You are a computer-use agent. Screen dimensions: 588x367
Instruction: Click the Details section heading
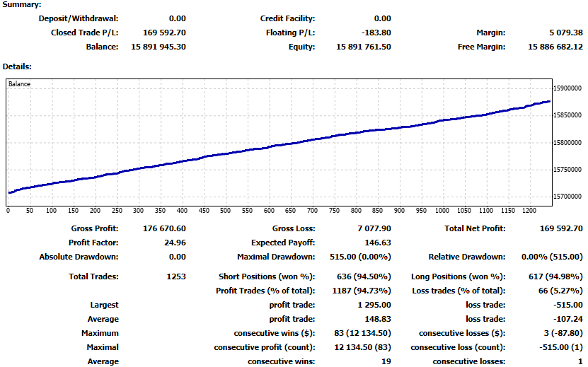click(17, 66)
